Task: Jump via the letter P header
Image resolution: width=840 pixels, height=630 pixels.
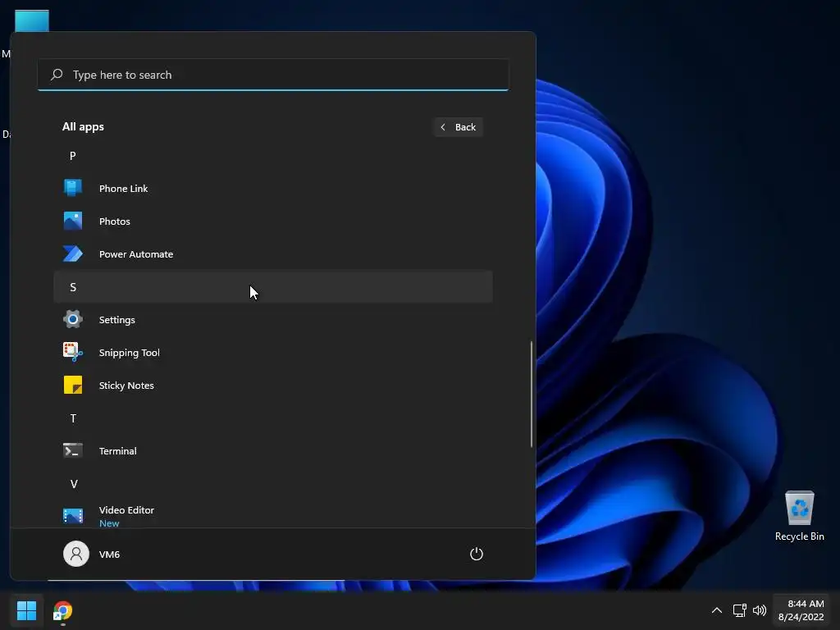Action: [x=73, y=156]
